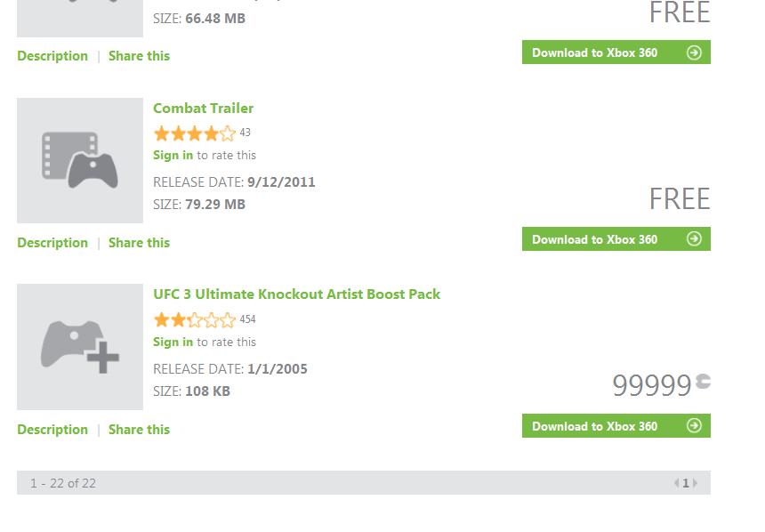Click Sign in under UFC 3 Boost Pack
This screenshot has height=532, width=765.
point(173,342)
